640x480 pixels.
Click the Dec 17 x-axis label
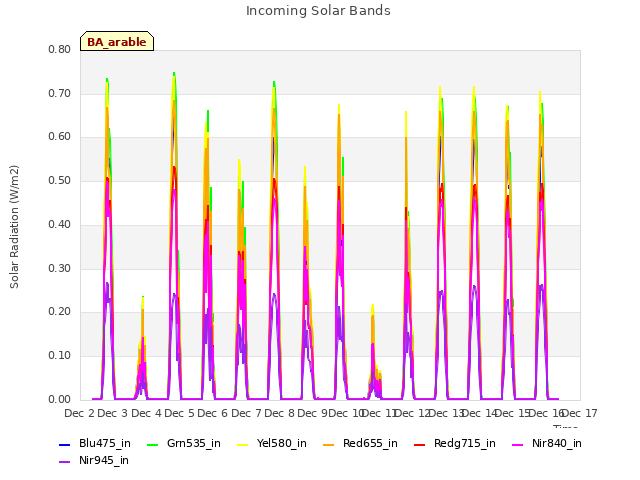[x=580, y=413]
